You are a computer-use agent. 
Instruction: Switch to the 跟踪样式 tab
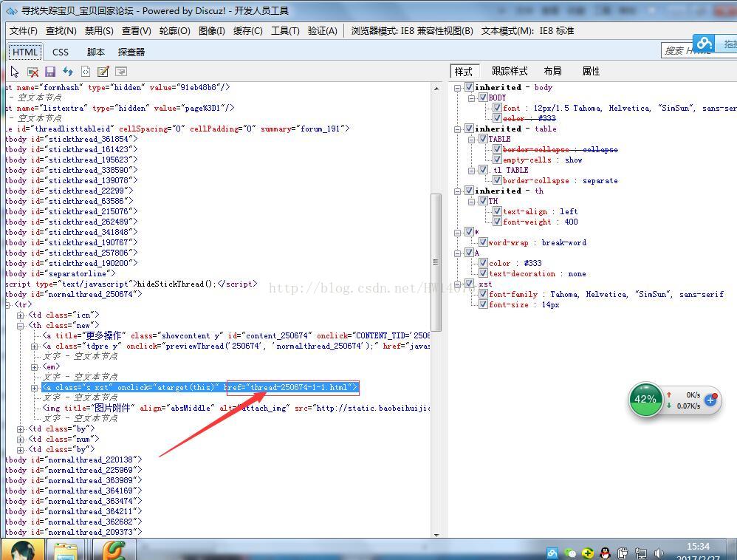(510, 71)
